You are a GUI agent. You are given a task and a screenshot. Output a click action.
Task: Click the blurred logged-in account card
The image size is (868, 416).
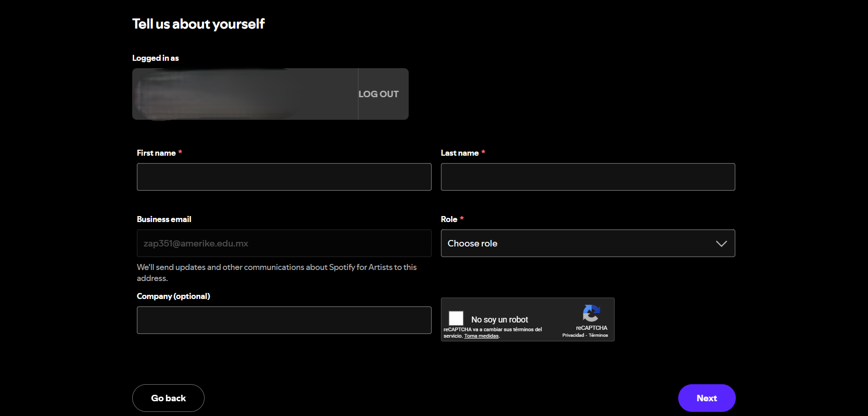click(245, 94)
